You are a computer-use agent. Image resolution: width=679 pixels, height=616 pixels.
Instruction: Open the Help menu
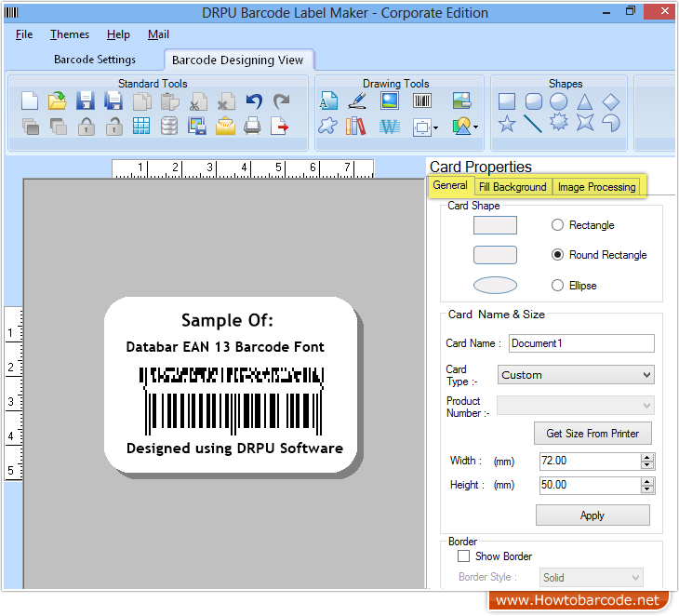pyautogui.click(x=118, y=34)
